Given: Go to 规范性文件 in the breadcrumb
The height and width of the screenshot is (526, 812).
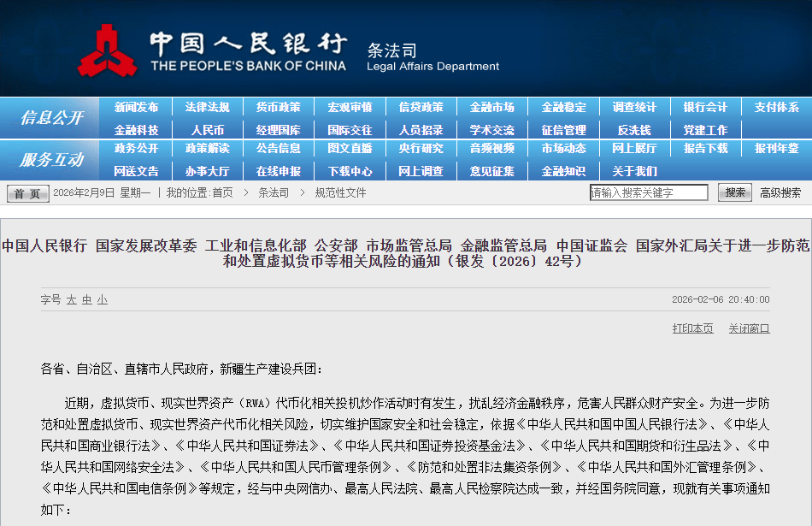Looking at the screenshot, I should click(340, 192).
